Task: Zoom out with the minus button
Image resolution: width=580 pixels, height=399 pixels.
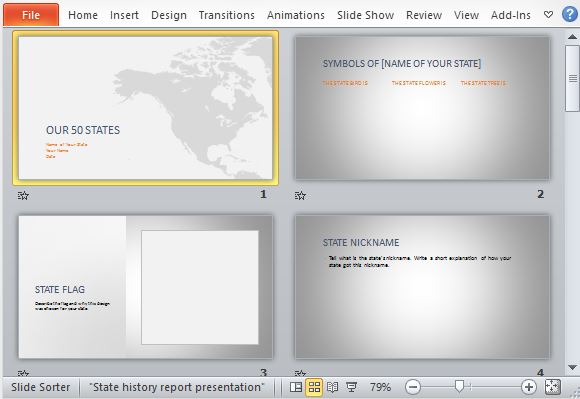Action: [413, 387]
